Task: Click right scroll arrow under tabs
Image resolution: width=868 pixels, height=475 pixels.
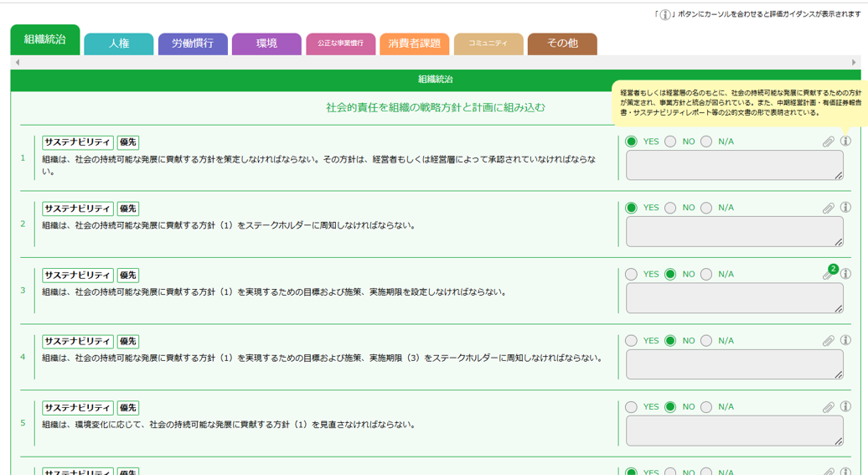Action: [854, 63]
